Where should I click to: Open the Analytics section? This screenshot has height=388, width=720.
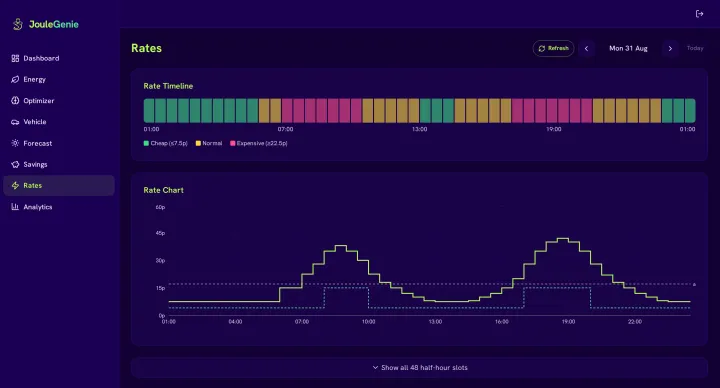pos(59,207)
